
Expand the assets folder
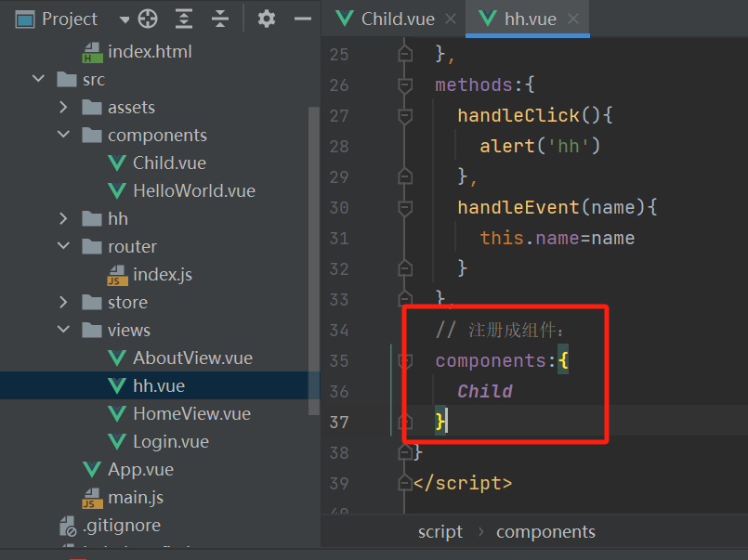click(x=63, y=107)
